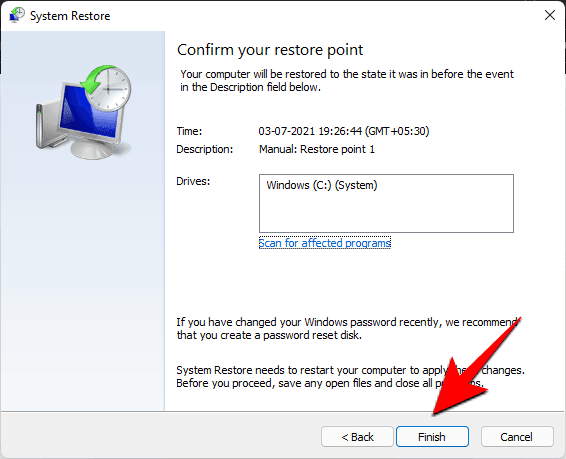
Task: Go back with the < Back button
Action: (x=357, y=437)
